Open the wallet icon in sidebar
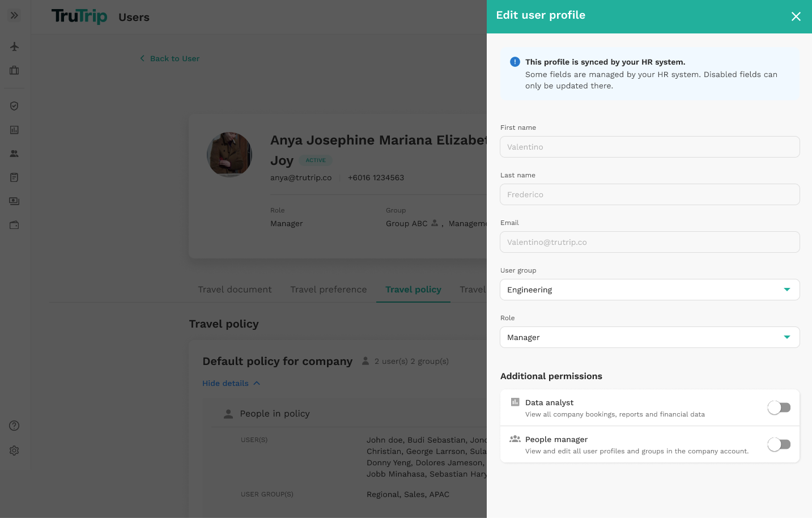The image size is (812, 518). coord(14,225)
